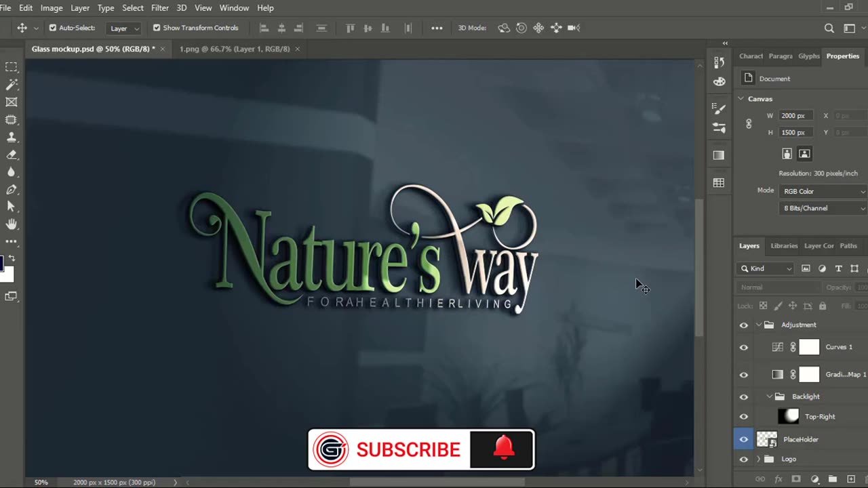Viewport: 868px width, 488px height.
Task: Open the Patterns grid panel icon
Action: click(x=719, y=183)
